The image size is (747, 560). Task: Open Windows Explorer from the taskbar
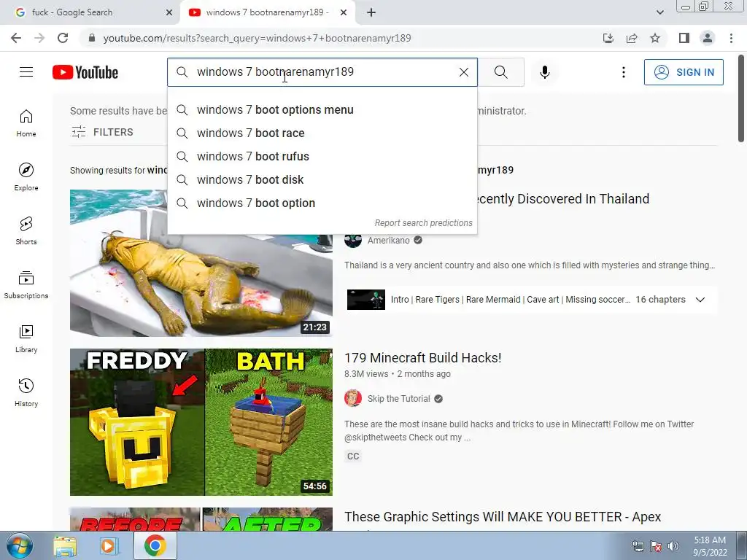click(65, 545)
